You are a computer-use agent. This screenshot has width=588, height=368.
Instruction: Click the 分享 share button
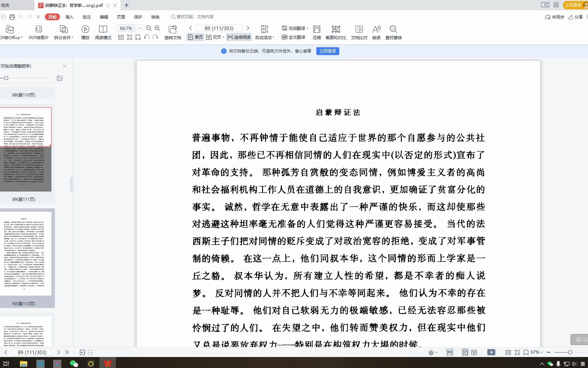576,17
